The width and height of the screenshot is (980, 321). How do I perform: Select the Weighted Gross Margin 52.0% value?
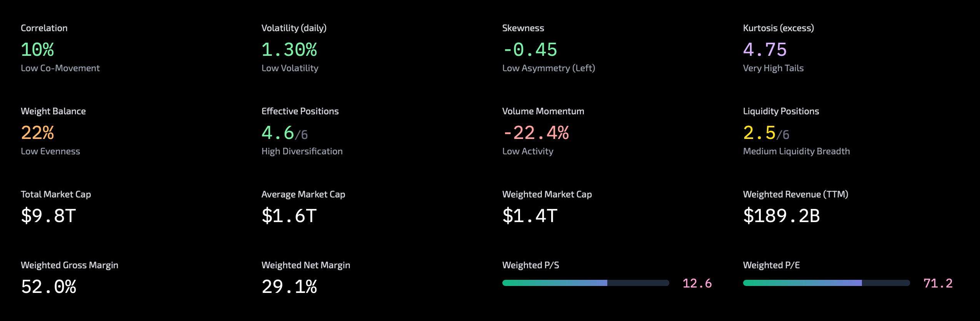[48, 287]
